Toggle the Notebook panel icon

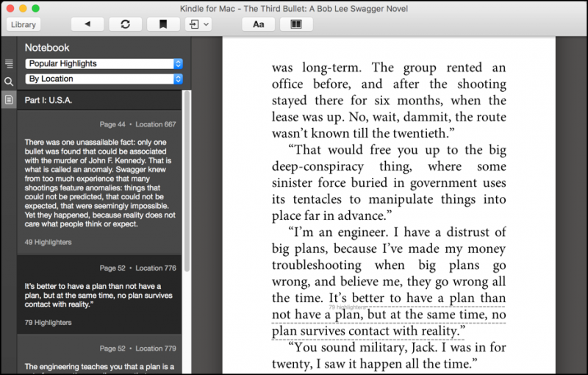(9, 99)
